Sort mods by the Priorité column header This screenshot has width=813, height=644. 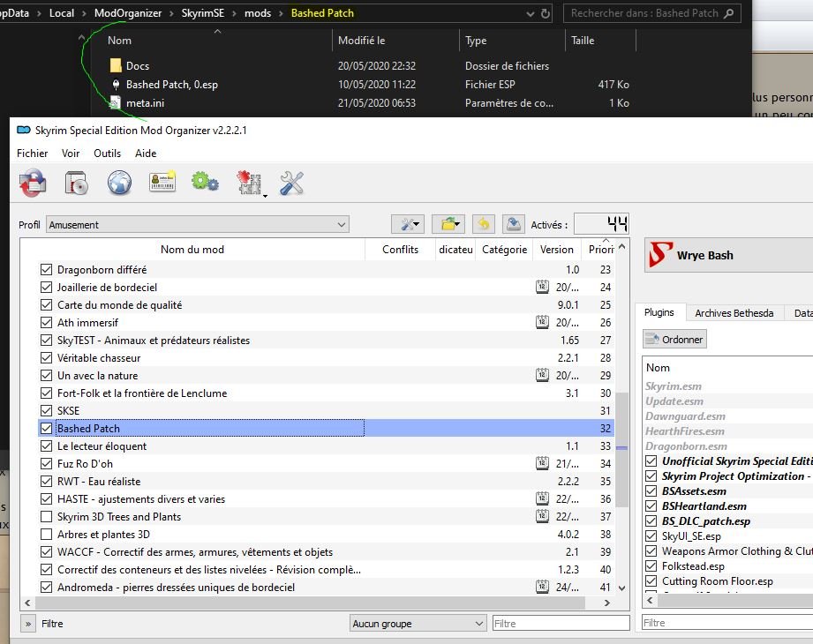click(601, 249)
